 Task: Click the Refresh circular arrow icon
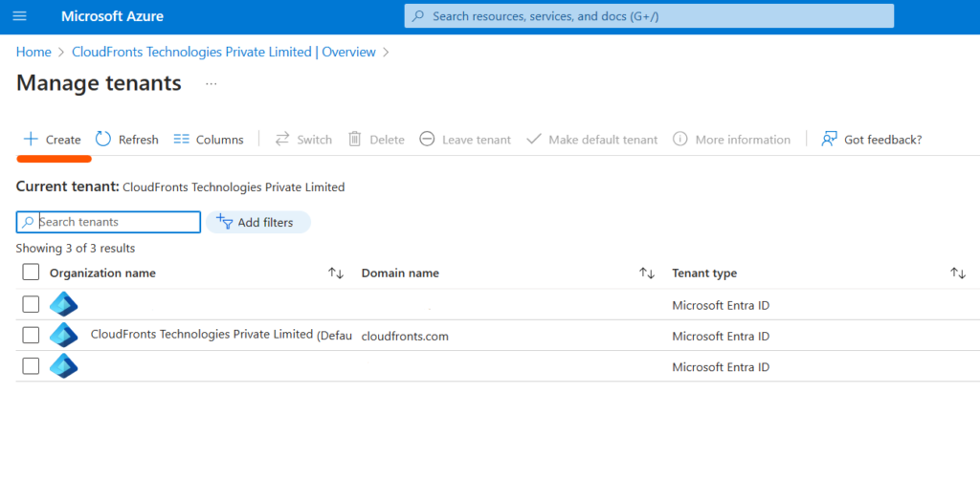[x=103, y=139]
